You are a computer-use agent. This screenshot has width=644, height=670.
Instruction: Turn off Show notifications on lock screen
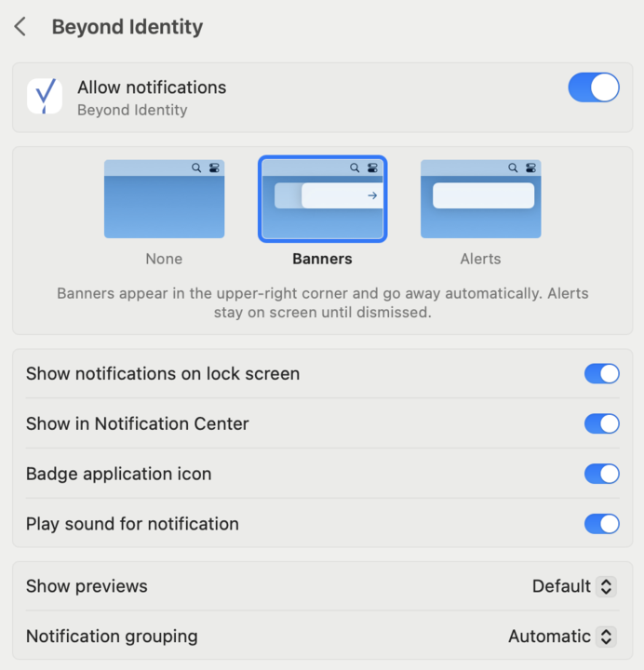601,374
